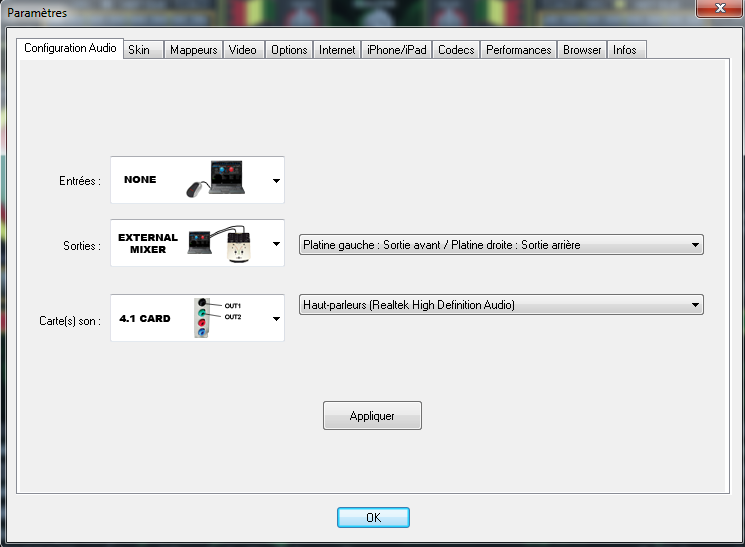Expand the Entrées NONE dropdown arrow

click(276, 181)
